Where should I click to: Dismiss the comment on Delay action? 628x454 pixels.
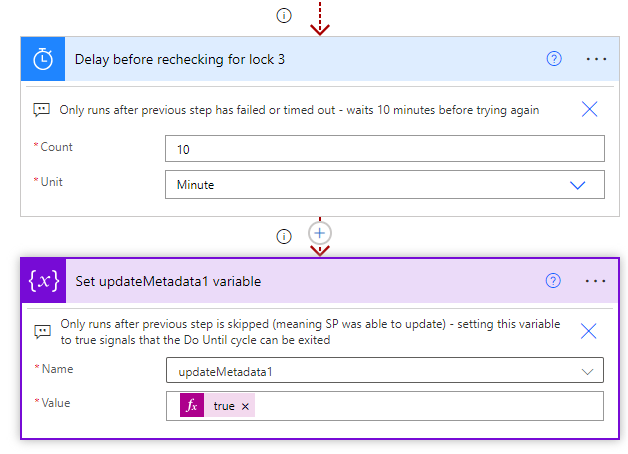point(589,109)
